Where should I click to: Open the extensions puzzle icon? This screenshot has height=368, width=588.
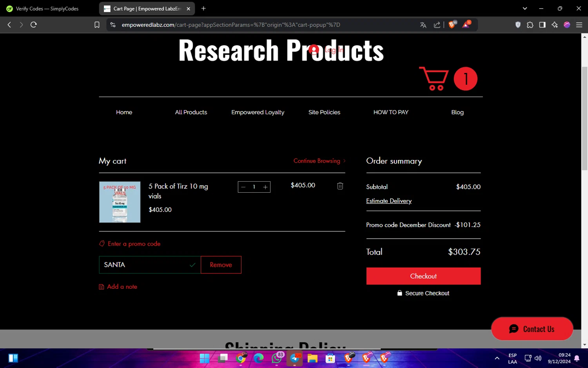point(530,25)
